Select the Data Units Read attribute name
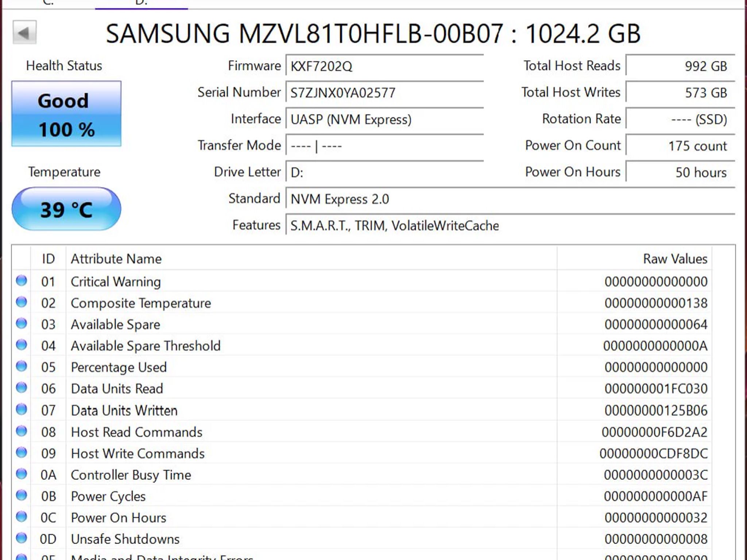Viewport: 747px width, 560px height. (117, 389)
